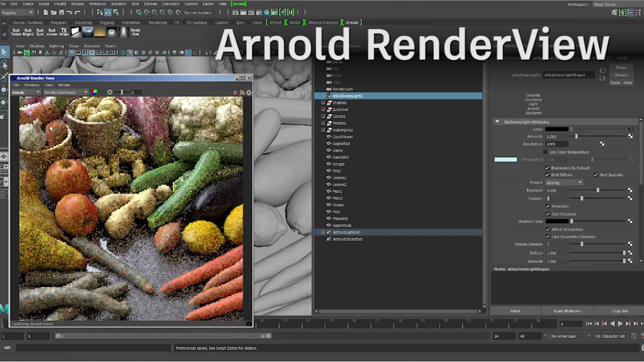Switch to the Polygons shelf tab
The image size is (644, 362).
point(59,23)
